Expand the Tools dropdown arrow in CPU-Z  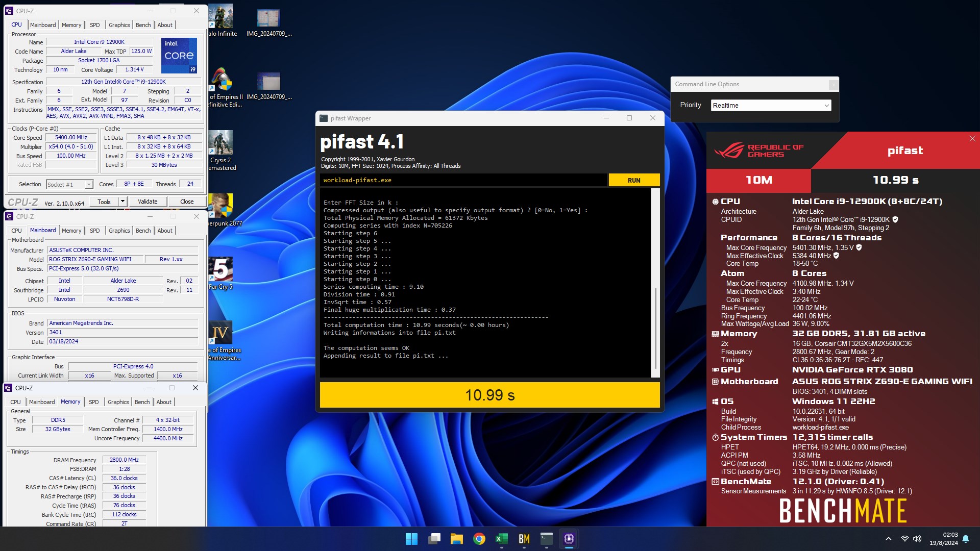(122, 202)
